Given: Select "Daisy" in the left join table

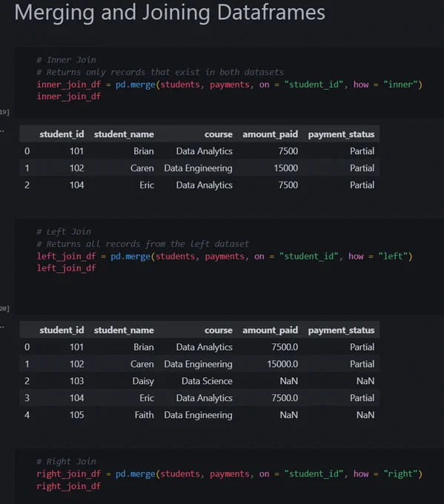Looking at the screenshot, I should click(x=143, y=381).
